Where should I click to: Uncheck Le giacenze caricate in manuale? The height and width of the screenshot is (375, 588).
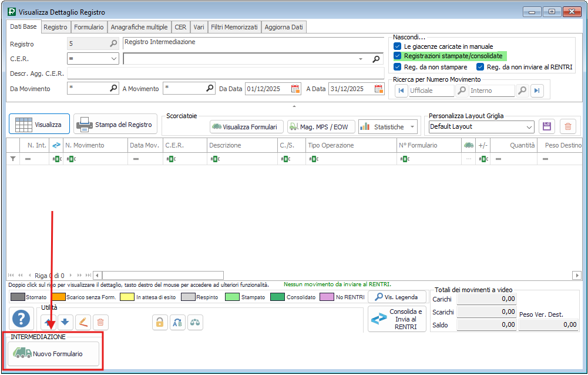[398, 46]
